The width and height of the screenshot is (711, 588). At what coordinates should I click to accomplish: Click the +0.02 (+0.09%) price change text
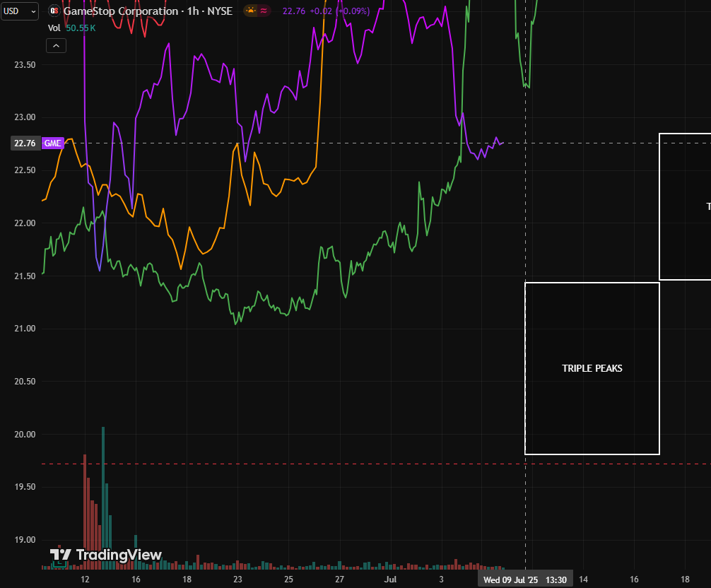340,11
